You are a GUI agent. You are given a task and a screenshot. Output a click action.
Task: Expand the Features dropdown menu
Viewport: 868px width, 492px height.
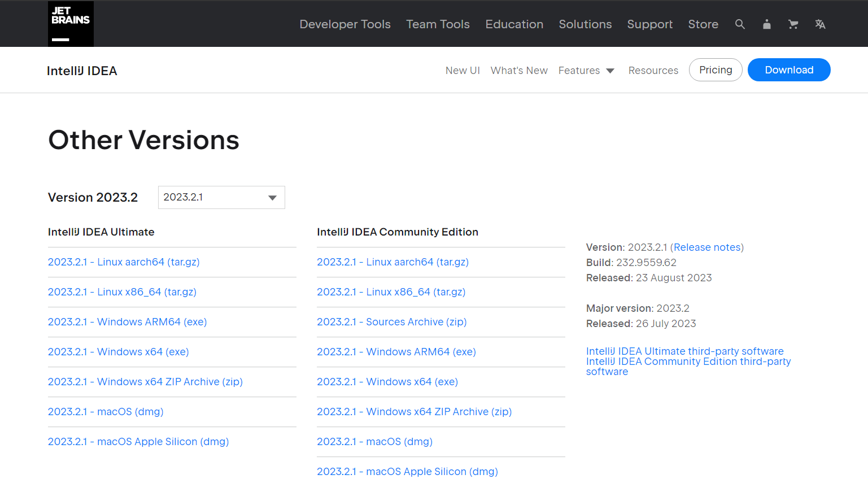586,71
